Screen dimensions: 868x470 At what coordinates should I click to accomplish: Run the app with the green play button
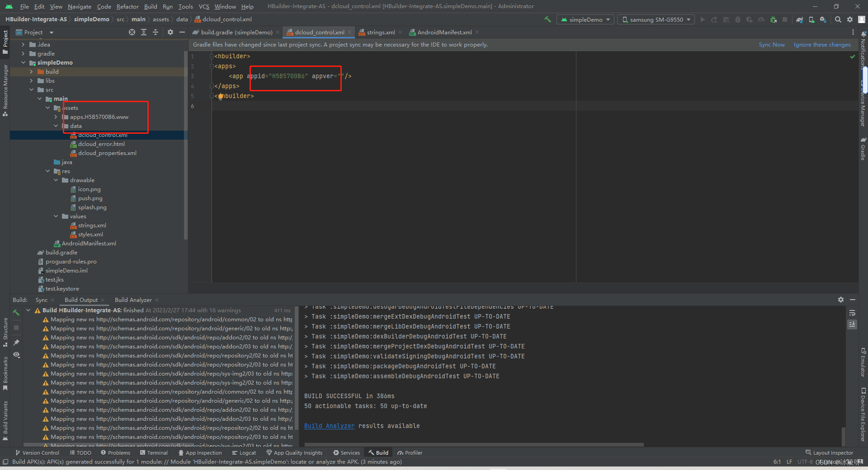point(702,19)
